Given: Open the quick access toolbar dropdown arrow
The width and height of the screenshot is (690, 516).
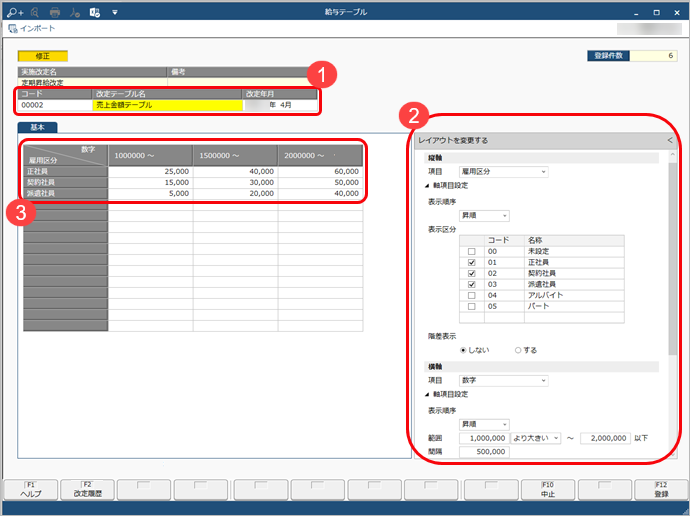Looking at the screenshot, I should (114, 12).
